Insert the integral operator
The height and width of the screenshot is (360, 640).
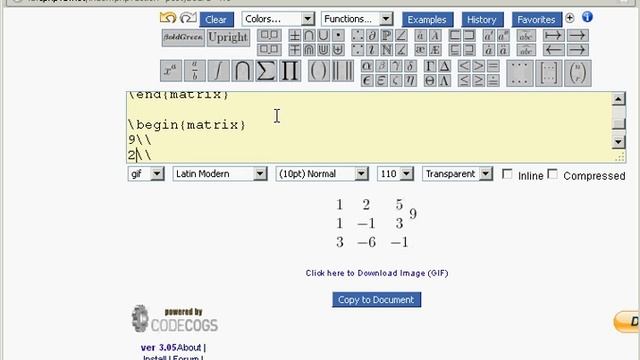[x=218, y=71]
